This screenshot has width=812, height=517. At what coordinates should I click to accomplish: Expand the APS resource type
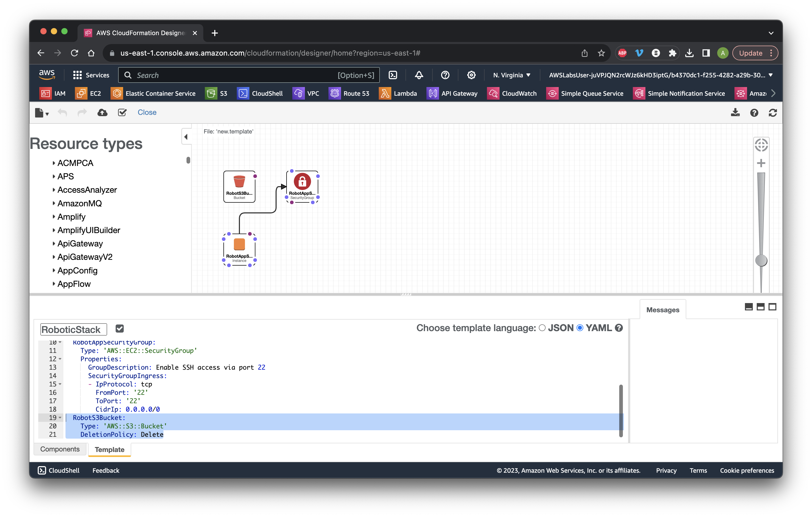pos(54,176)
